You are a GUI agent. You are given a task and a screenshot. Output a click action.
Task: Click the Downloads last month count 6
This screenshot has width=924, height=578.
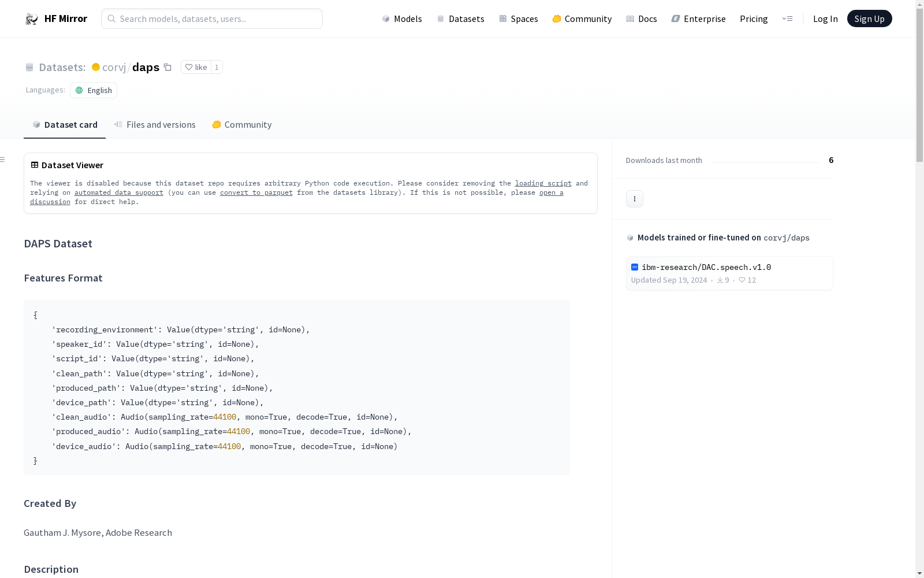831,160
